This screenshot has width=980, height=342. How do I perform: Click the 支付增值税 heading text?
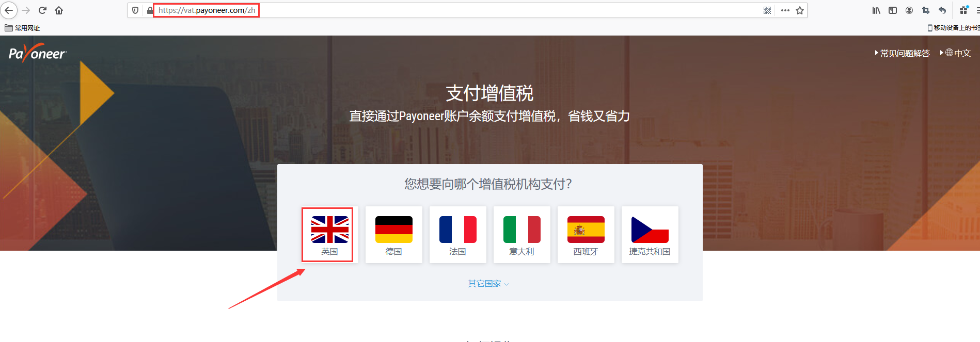pos(489,93)
